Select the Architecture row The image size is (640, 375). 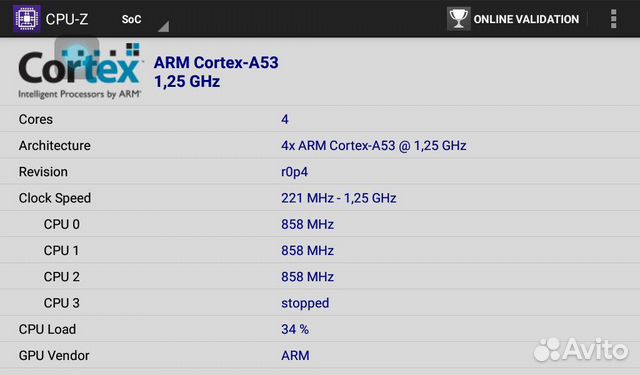click(x=320, y=145)
